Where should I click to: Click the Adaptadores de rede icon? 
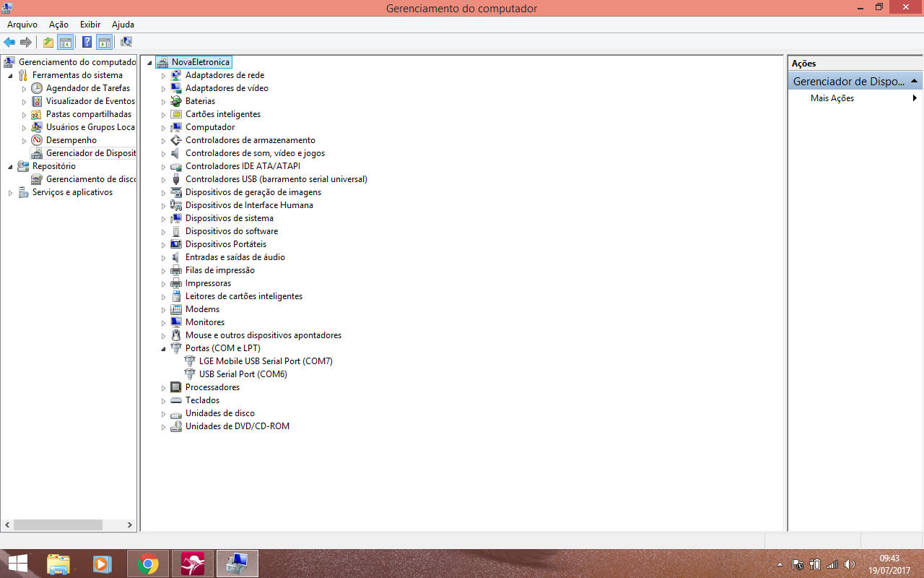point(176,75)
